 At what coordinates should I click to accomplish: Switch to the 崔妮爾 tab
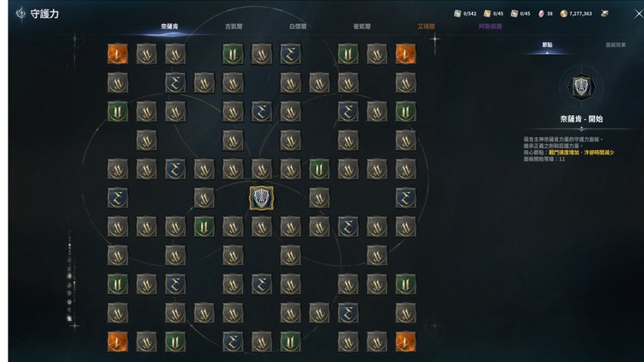click(x=361, y=27)
